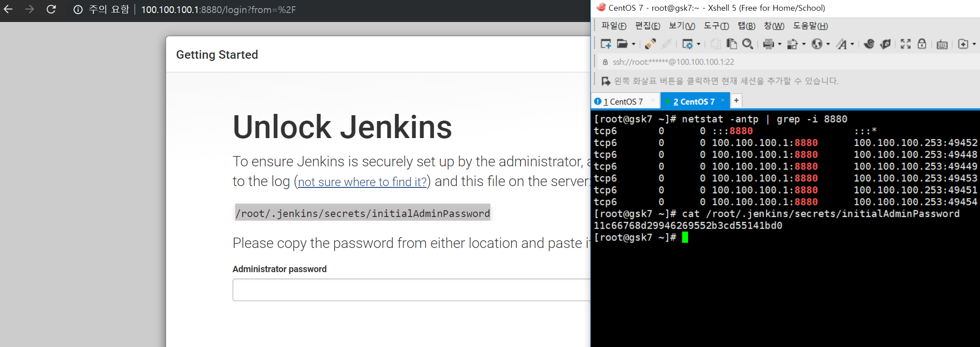
Task: Open the 파일(F) menu
Action: click(x=614, y=26)
